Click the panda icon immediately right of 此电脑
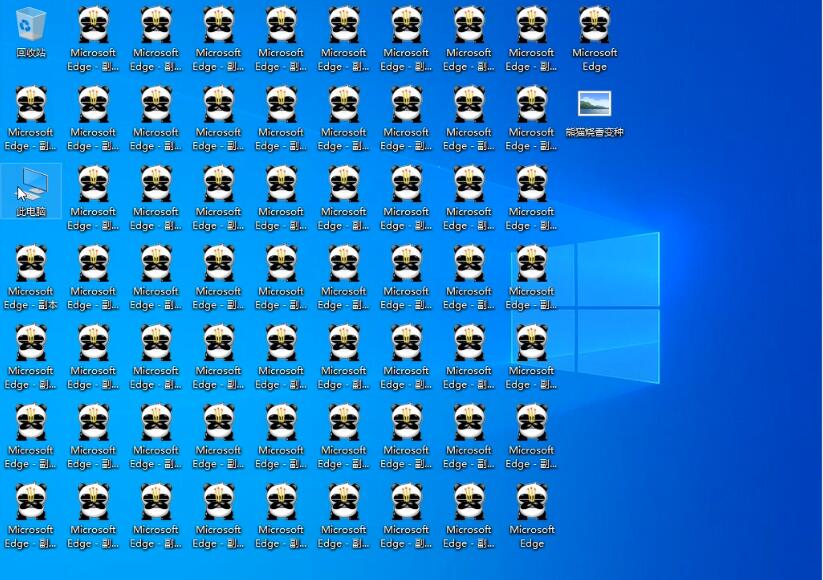This screenshot has height=580, width=823. coord(93,198)
